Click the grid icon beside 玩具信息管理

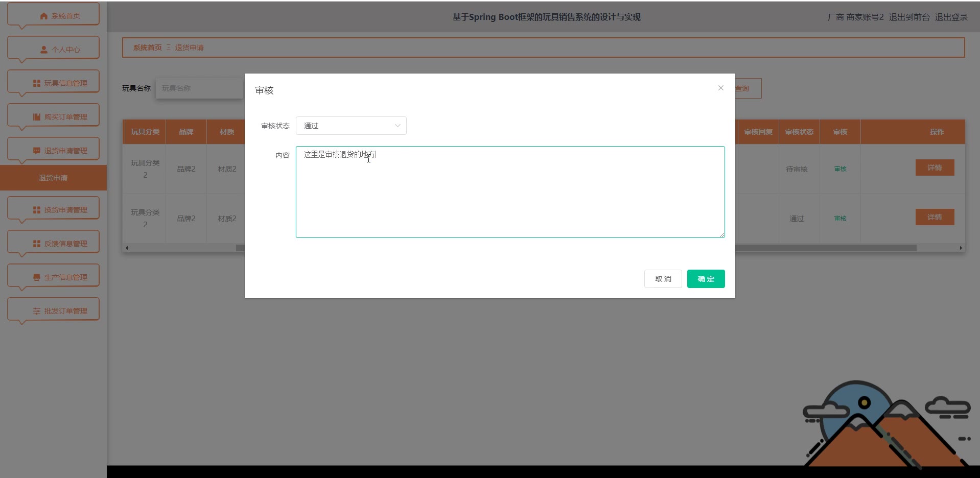coord(37,83)
